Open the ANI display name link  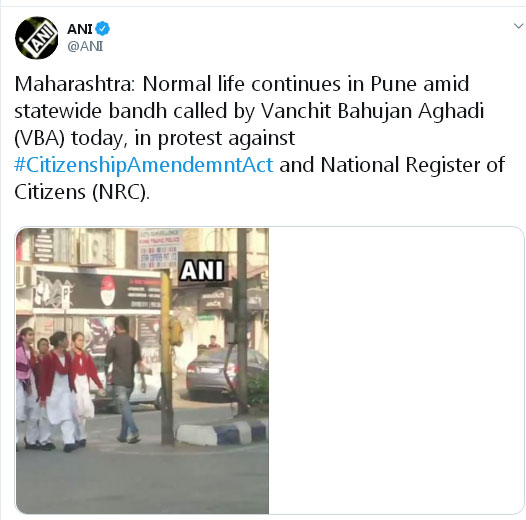[x=80, y=29]
